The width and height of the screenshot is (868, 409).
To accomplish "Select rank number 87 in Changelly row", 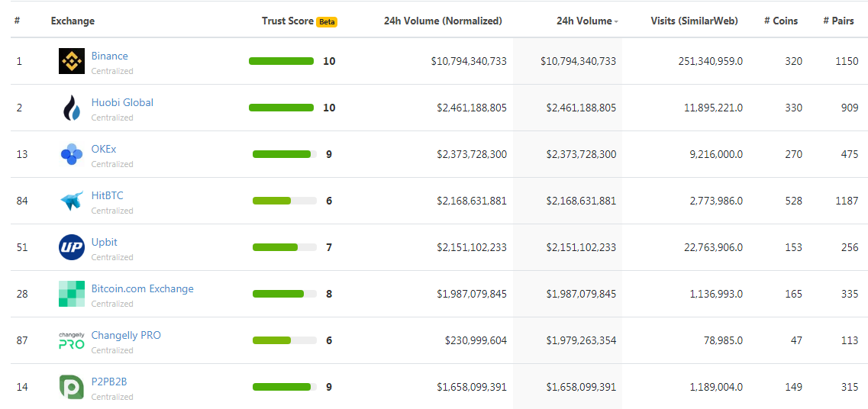I will [x=22, y=340].
